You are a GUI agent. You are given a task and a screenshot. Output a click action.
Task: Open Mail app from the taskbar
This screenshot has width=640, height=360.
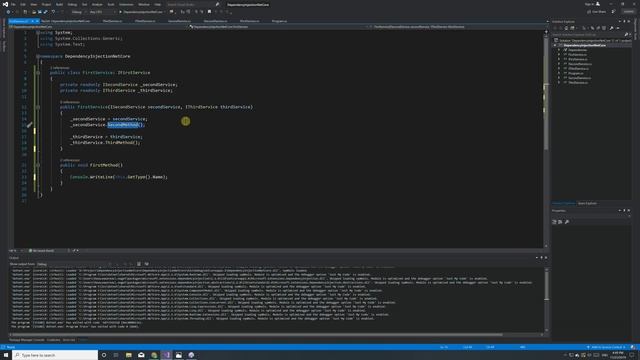click(x=141, y=355)
